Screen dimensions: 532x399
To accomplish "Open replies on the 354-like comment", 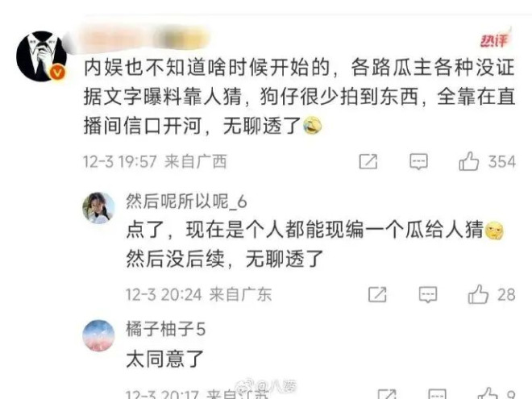I will 418,161.
